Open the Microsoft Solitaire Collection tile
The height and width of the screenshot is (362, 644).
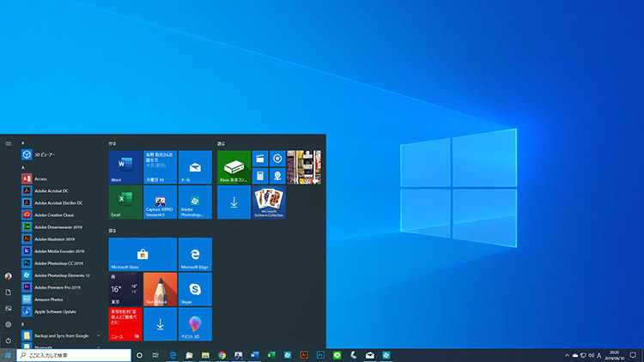click(x=269, y=202)
